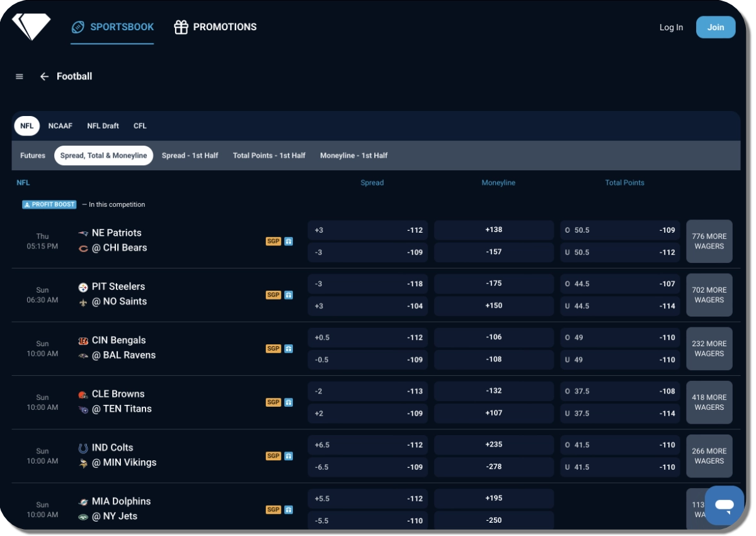Click the MIA Dolphins team logo
Screen dimensions: 756x536
[x=83, y=502]
